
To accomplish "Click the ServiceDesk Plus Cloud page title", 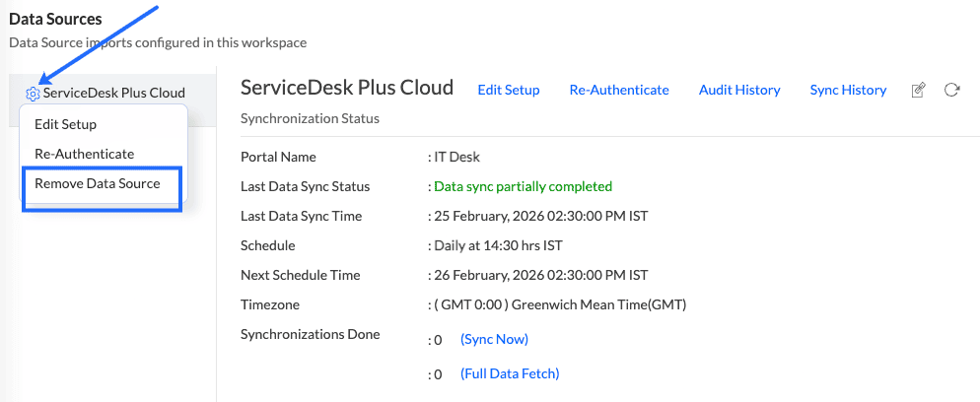I will [347, 88].
